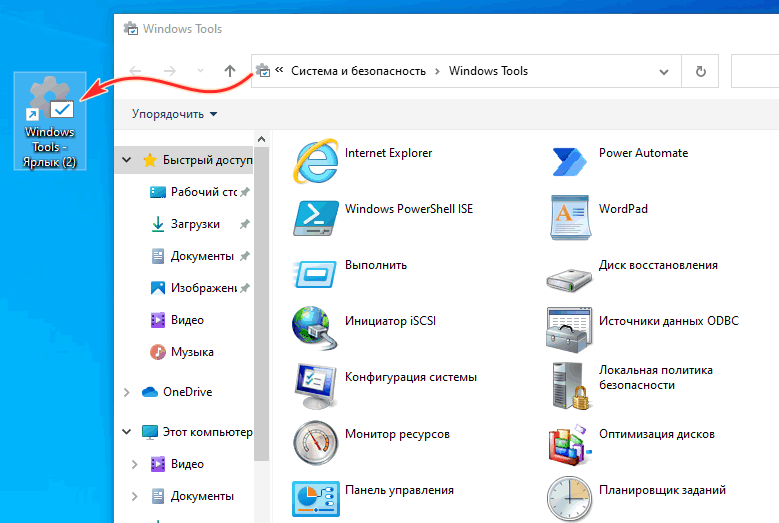Screen dimensions: 779x523
Task: Select the Диск восстановления drive icon
Action: click(569, 280)
